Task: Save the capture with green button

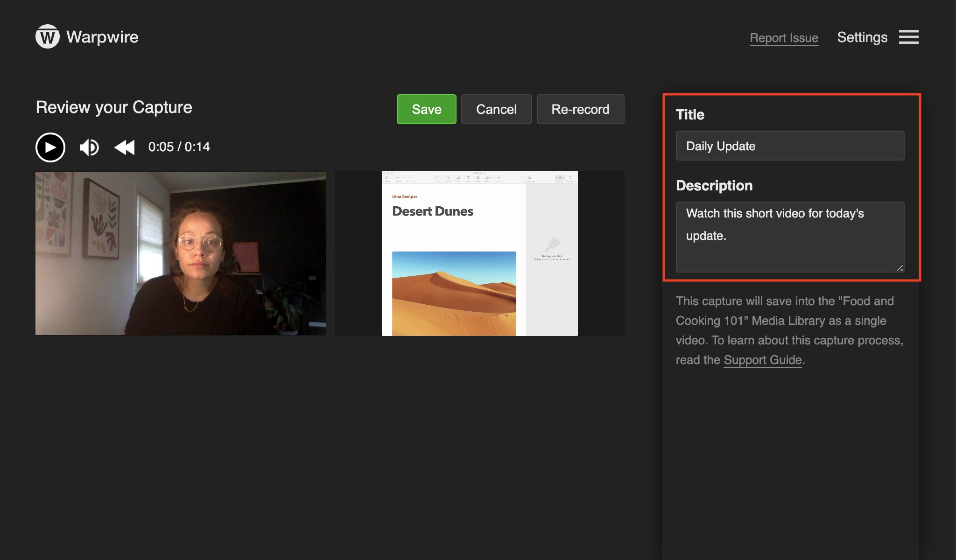Action: click(x=426, y=109)
